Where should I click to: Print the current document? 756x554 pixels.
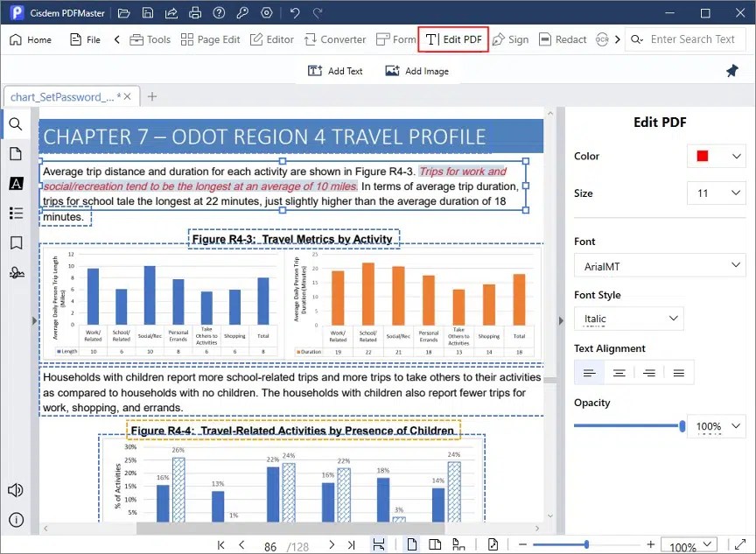(x=195, y=12)
